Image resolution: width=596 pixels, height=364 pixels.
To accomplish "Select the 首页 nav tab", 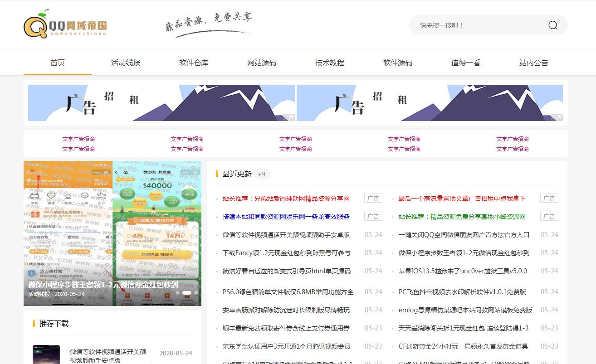I will coord(58,63).
